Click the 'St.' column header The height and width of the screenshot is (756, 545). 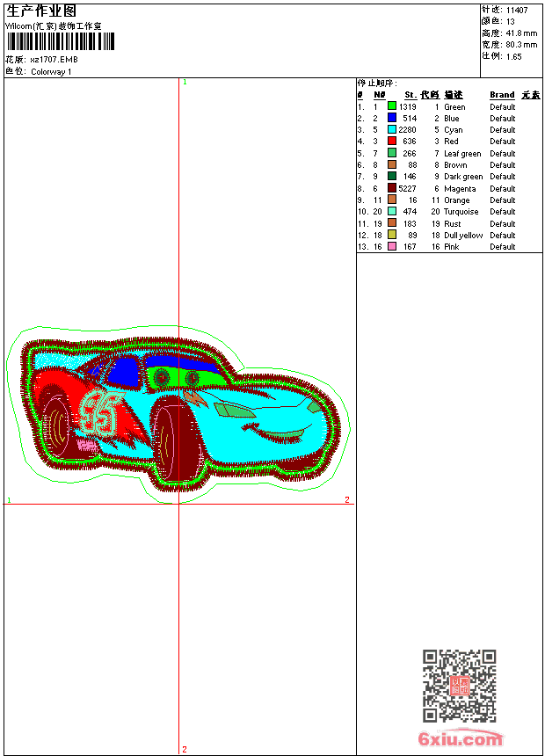coord(411,95)
